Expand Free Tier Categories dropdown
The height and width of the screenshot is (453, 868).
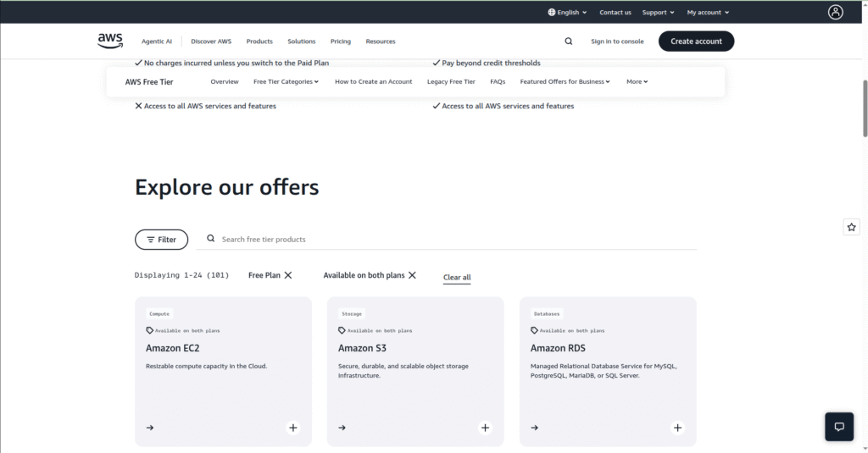[287, 81]
